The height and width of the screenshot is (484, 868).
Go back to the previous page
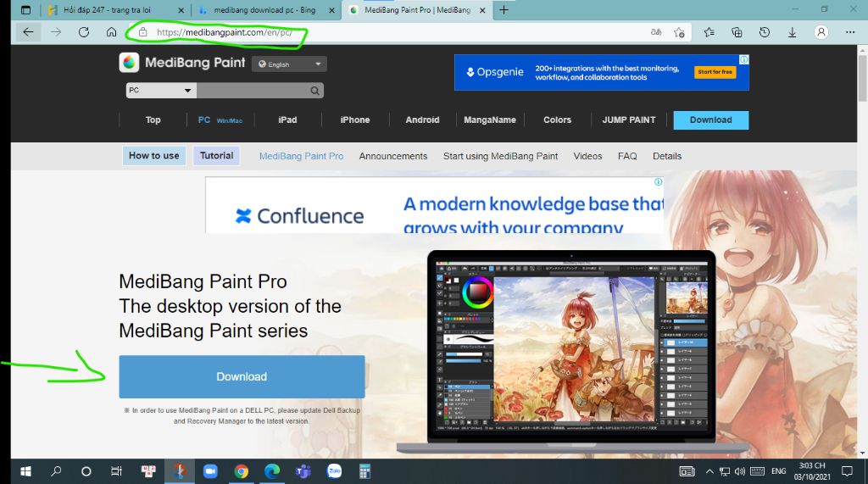coord(28,32)
